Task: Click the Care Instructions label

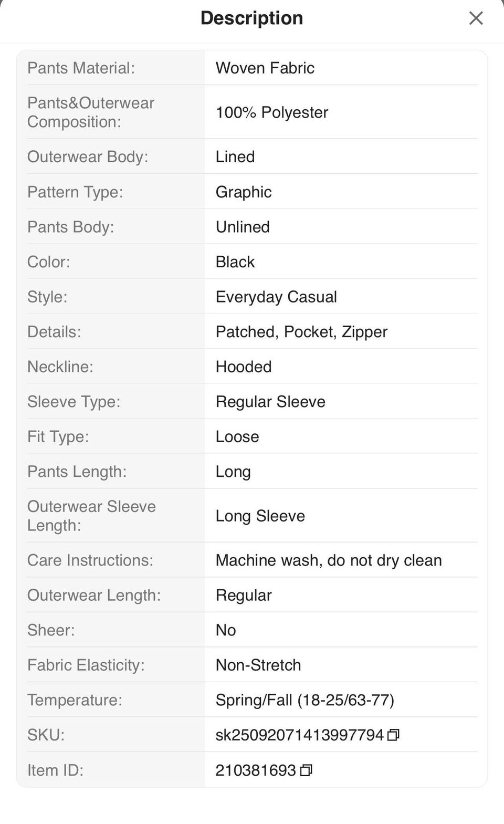Action: 90,560
